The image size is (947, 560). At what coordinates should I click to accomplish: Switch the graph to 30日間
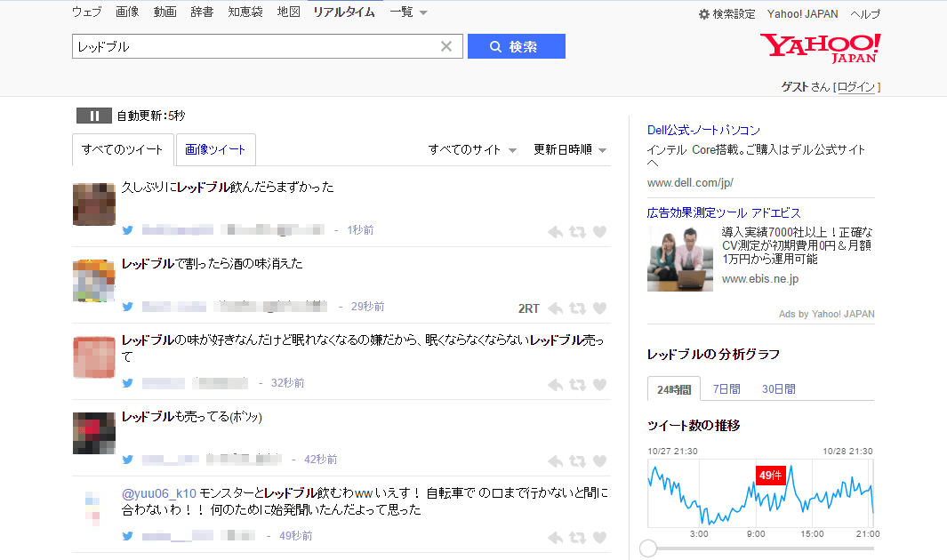[x=779, y=389]
